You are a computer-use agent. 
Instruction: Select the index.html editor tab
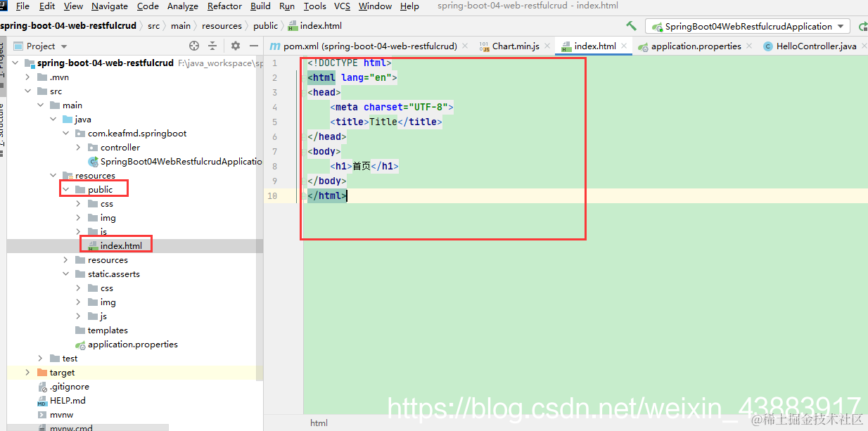tap(594, 46)
